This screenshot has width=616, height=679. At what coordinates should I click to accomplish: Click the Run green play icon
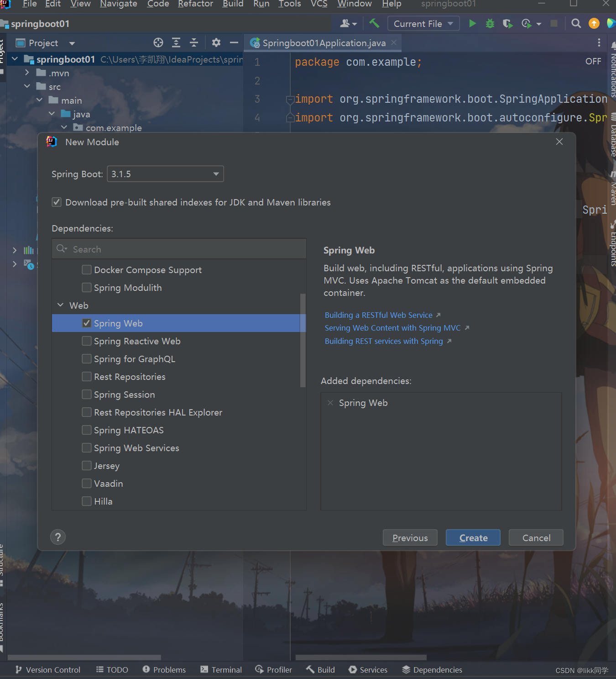coord(473,23)
